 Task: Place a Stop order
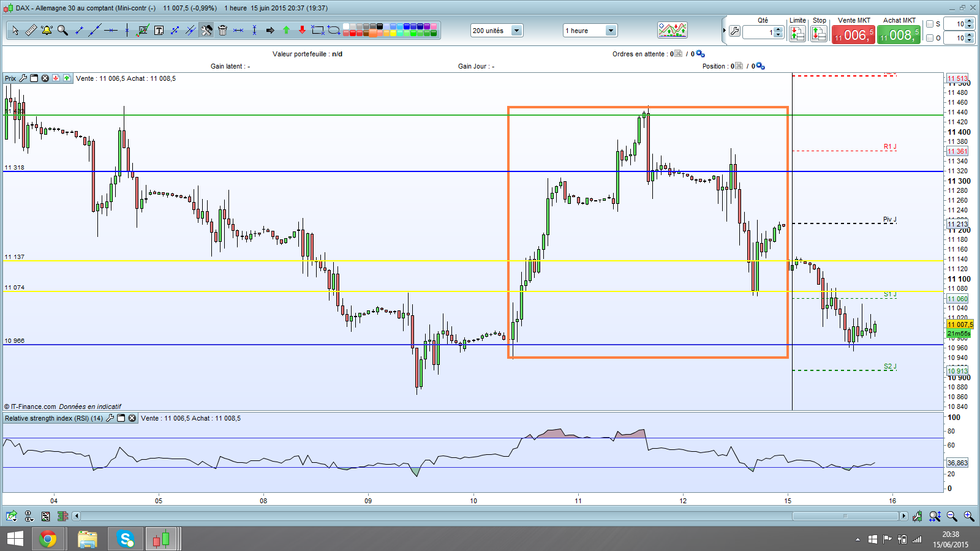pyautogui.click(x=819, y=34)
